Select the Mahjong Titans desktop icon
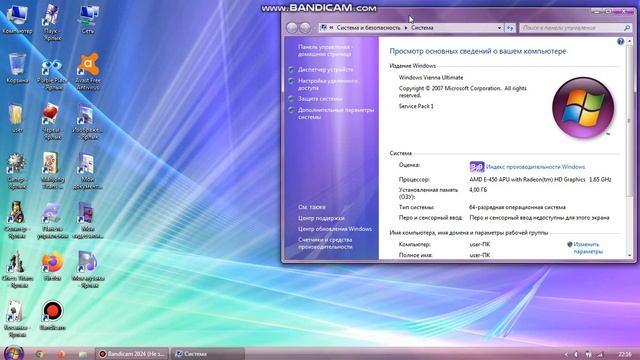Image resolution: width=640 pixels, height=360 pixels. [52, 171]
